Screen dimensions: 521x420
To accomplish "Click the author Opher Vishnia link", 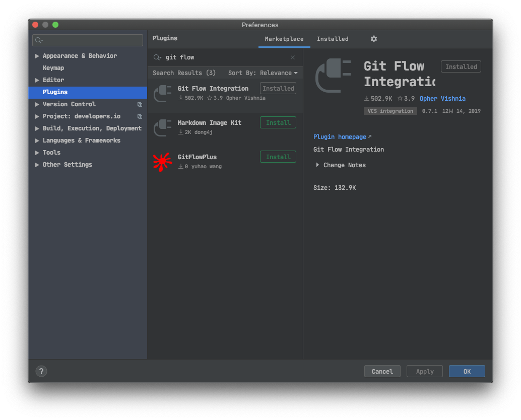I will 443,98.
